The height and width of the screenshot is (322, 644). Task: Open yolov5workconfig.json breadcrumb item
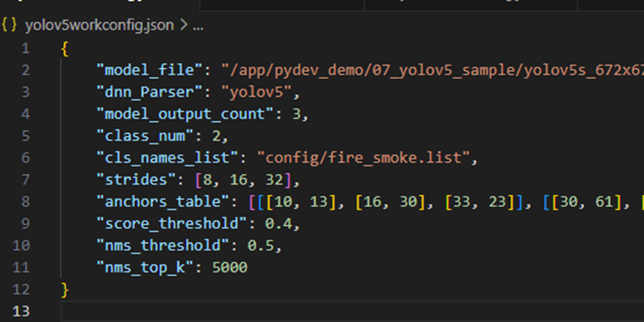99,25
